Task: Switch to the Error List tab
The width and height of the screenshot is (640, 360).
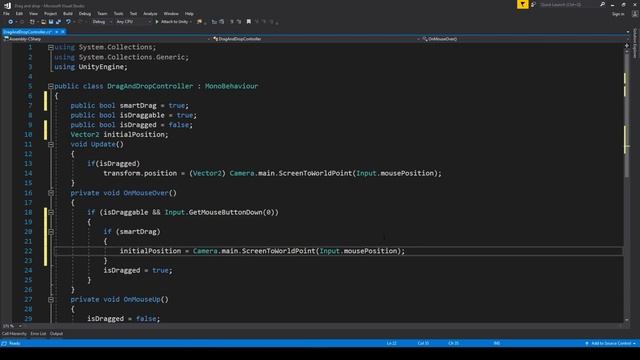Action: [x=38, y=334]
